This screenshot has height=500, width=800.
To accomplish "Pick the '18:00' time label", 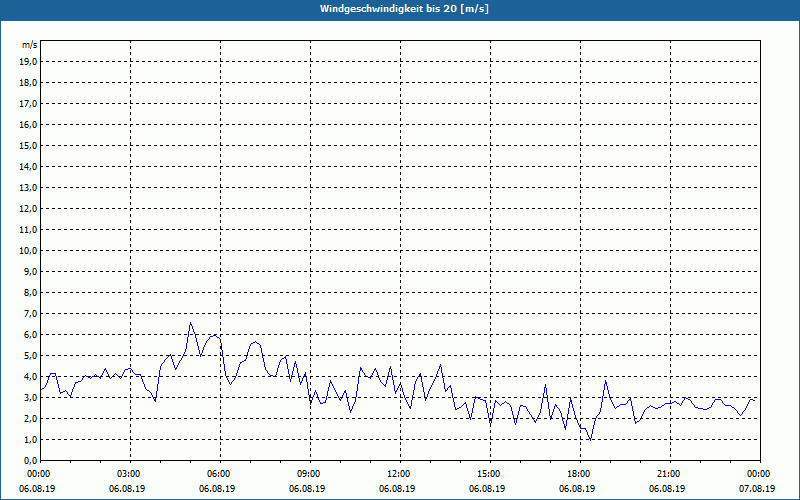I will click(x=580, y=474).
